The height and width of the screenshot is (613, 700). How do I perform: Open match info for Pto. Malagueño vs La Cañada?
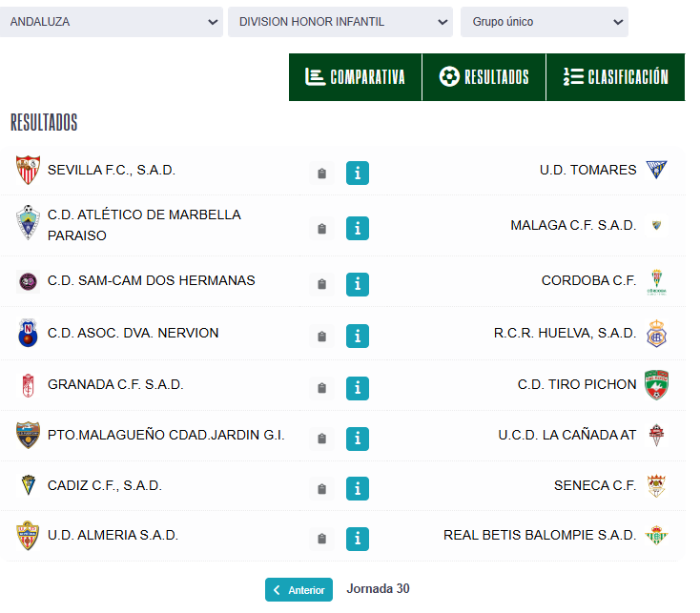click(x=357, y=439)
